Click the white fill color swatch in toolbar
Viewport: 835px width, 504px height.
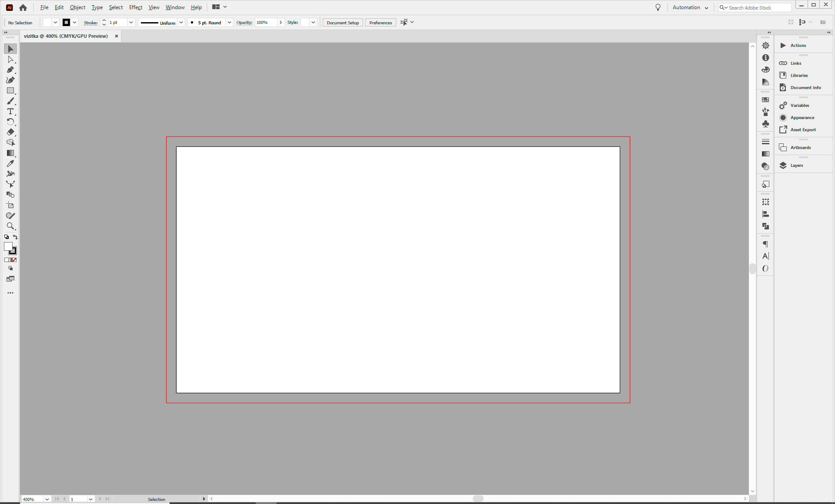click(x=8, y=246)
